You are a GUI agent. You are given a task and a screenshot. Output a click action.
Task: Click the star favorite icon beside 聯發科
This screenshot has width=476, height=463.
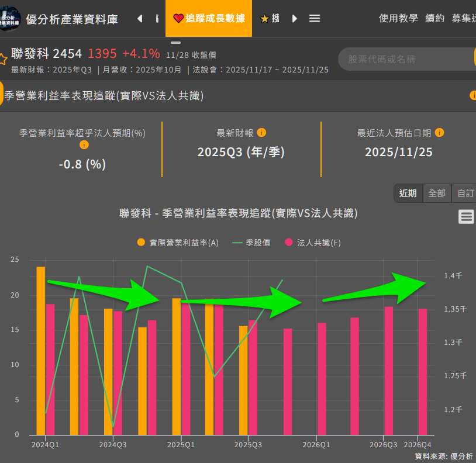3,59
